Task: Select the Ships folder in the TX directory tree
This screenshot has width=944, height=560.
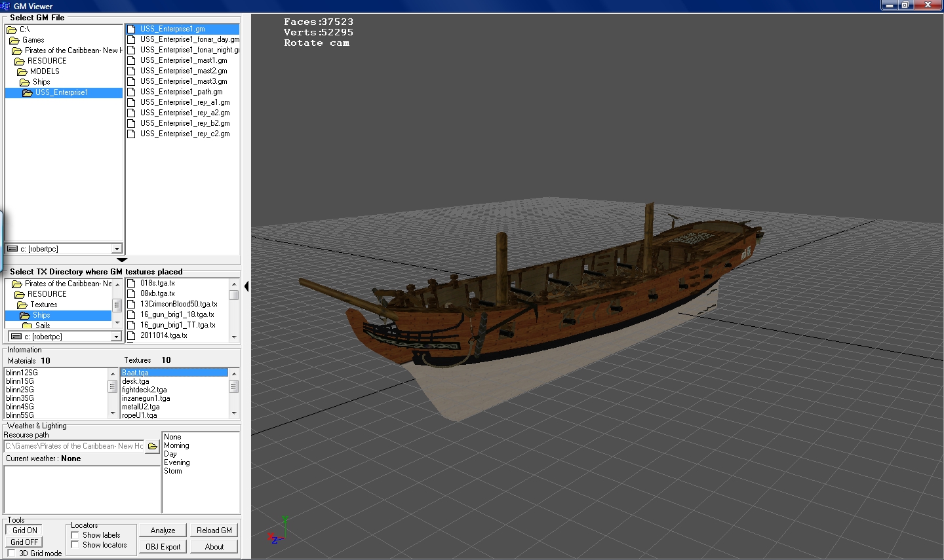Action: tap(41, 315)
